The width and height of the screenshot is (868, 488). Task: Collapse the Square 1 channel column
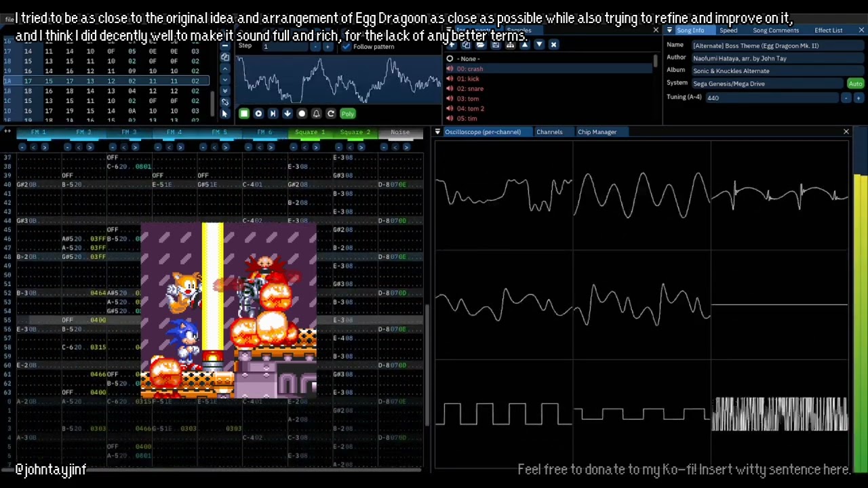[x=294, y=147]
